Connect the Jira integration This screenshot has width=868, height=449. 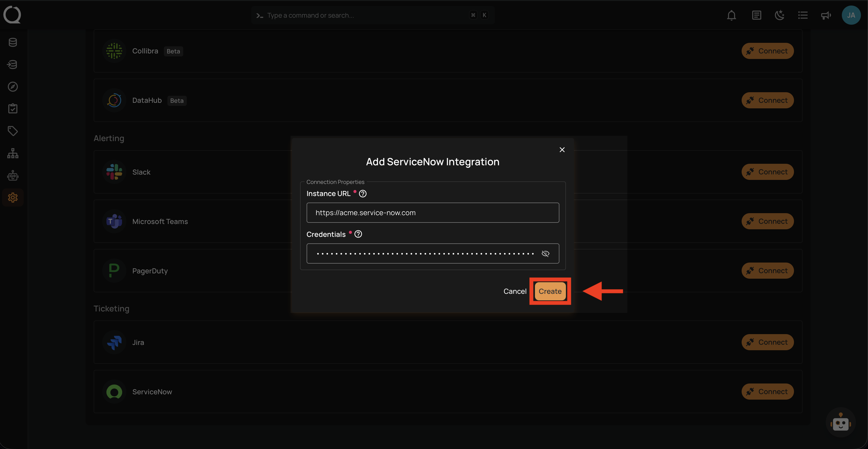coord(767,342)
